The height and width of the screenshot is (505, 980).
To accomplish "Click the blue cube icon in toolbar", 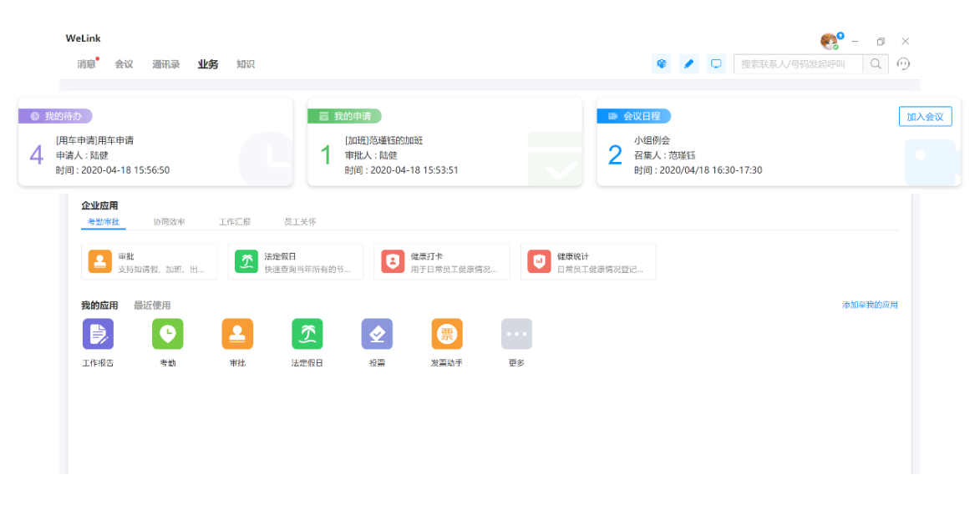I will tap(662, 63).
